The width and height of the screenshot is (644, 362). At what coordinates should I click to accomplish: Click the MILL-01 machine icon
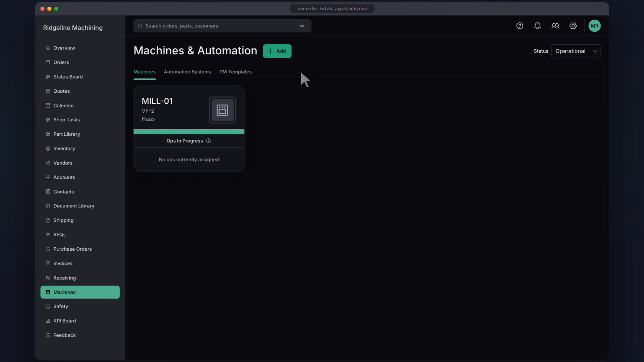(x=222, y=110)
